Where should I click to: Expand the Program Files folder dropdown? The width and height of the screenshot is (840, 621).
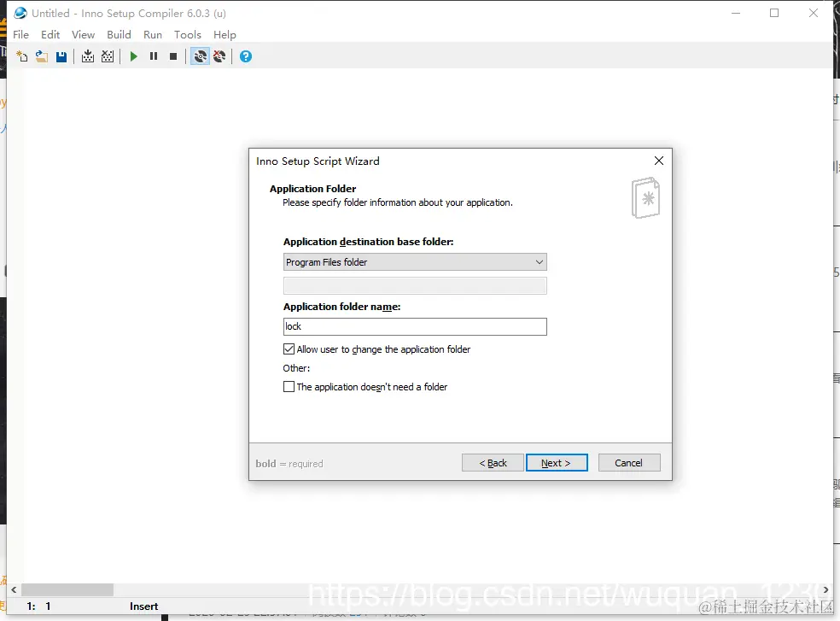415,262
